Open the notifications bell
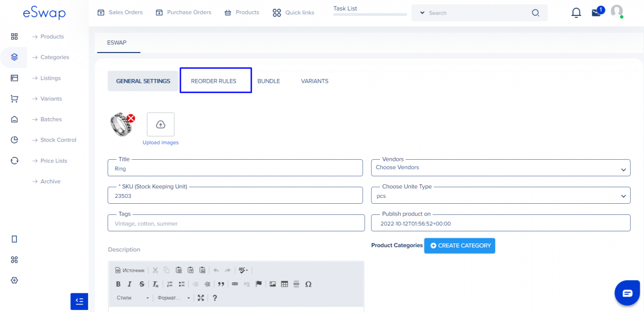The image size is (644, 312). coord(576,12)
